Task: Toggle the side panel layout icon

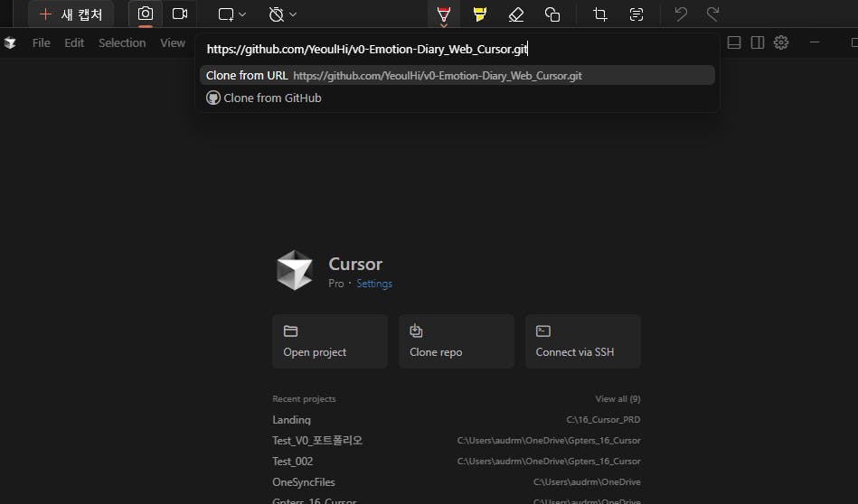Action: [758, 42]
